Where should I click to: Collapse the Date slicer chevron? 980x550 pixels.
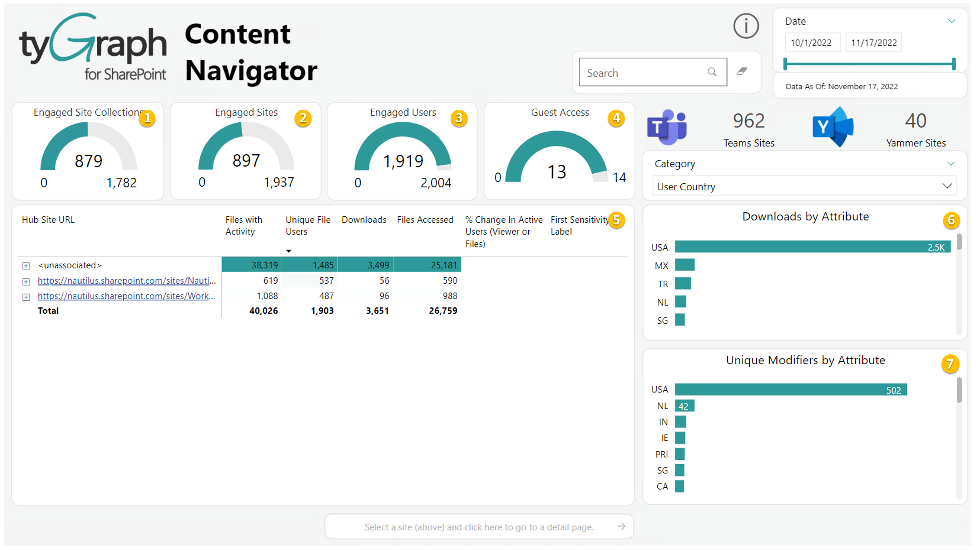(951, 21)
